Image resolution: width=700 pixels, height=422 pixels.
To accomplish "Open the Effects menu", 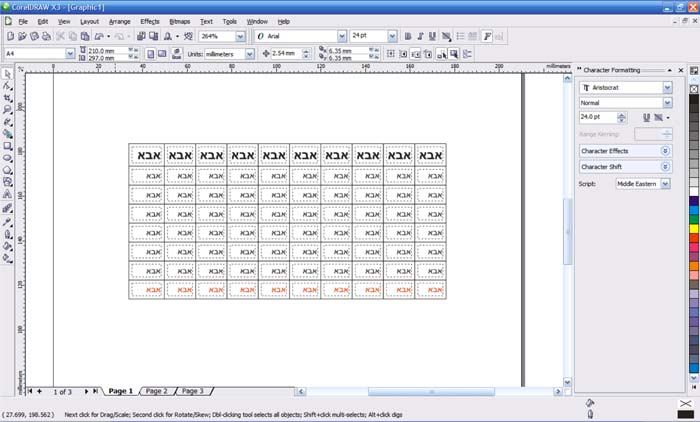I will click(x=150, y=21).
